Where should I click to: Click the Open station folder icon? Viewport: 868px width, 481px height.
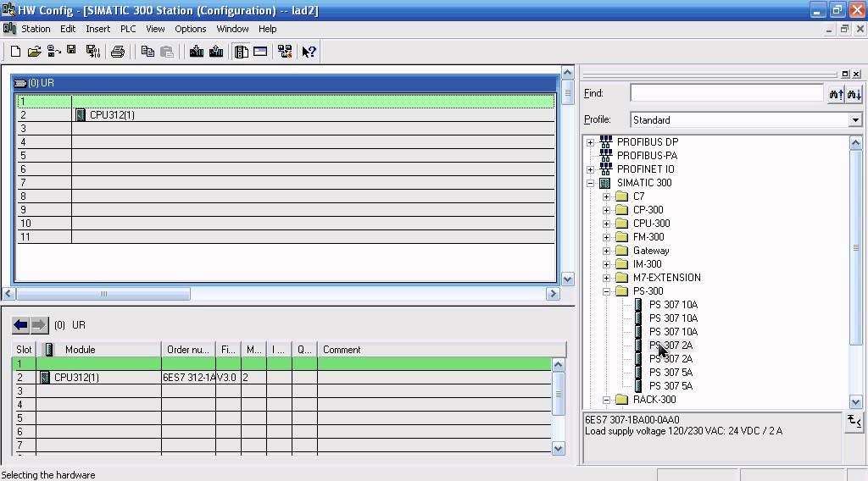(x=34, y=52)
